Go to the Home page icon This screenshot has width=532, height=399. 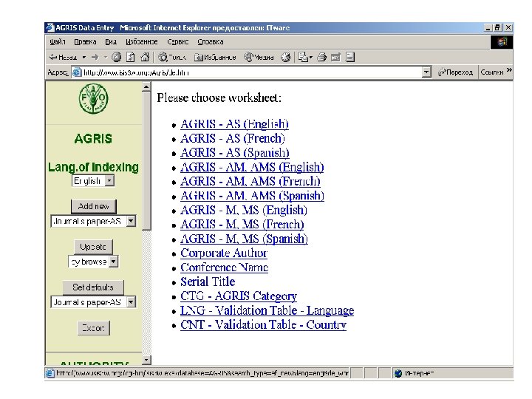coord(145,57)
